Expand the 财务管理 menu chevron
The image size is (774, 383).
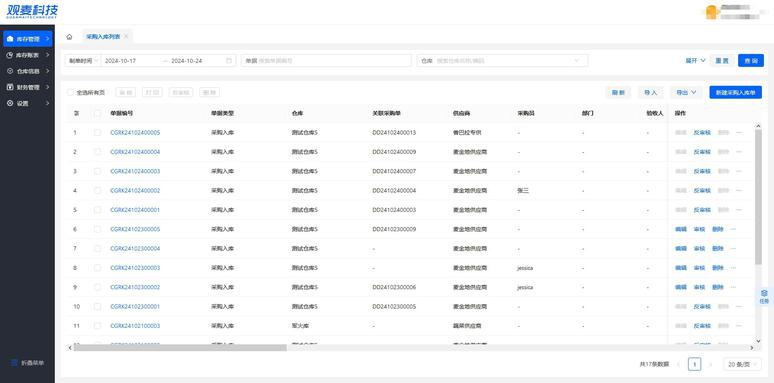click(47, 87)
